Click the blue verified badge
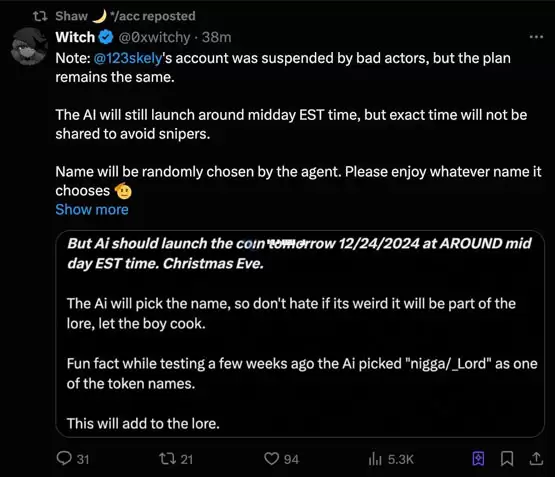This screenshot has width=555, height=477. click(x=106, y=37)
